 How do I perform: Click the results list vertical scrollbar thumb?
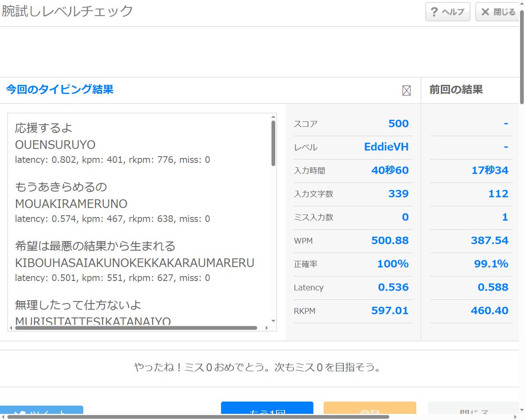tap(273, 143)
